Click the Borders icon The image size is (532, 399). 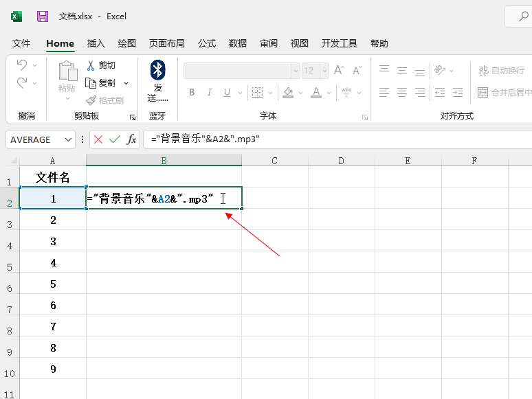(257, 92)
